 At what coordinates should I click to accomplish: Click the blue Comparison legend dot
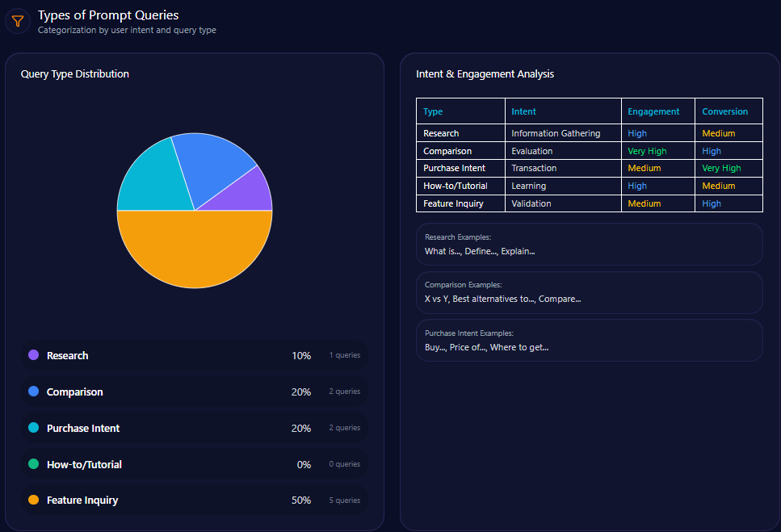click(x=33, y=392)
